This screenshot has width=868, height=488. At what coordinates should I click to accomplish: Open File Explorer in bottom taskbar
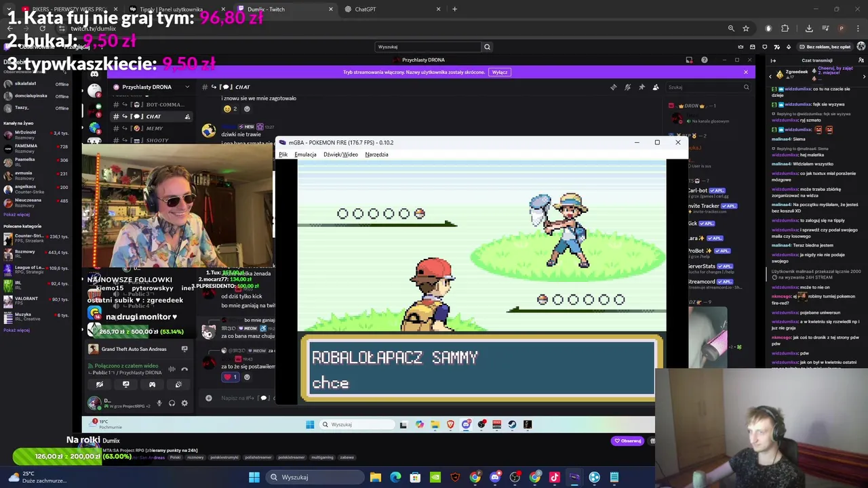tap(376, 477)
